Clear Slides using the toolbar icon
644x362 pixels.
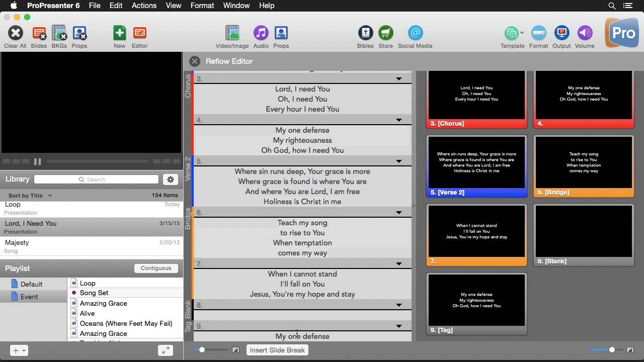point(39,33)
